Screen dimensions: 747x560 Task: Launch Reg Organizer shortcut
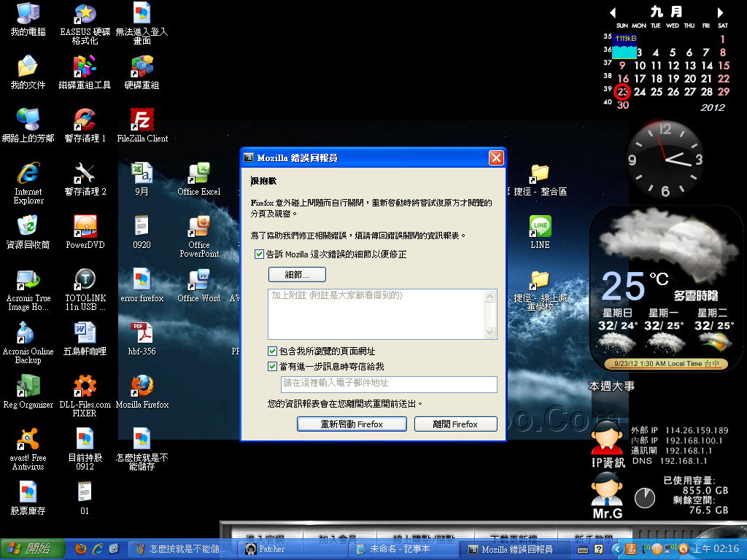coord(28,392)
